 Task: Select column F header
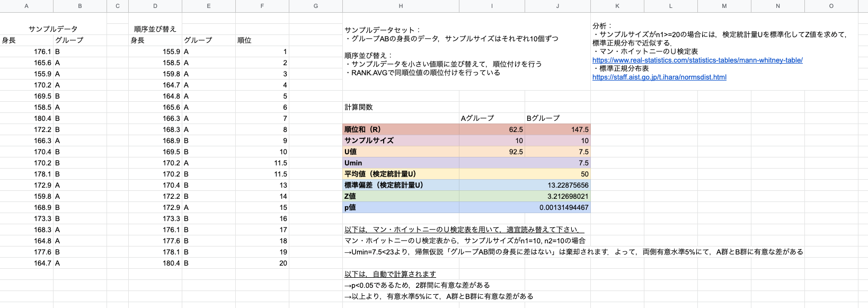pos(262,6)
